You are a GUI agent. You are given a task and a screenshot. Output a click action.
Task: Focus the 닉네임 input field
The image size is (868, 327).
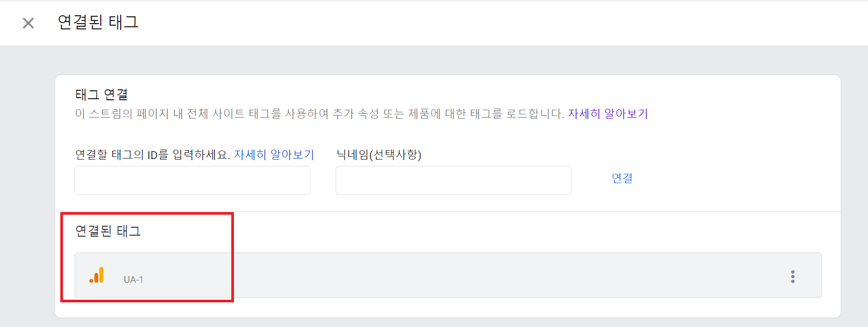click(x=453, y=181)
